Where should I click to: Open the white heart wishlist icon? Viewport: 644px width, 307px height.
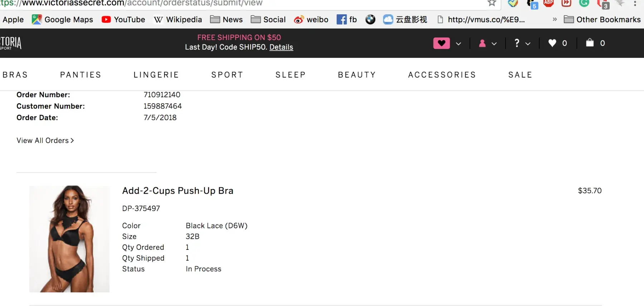point(552,43)
